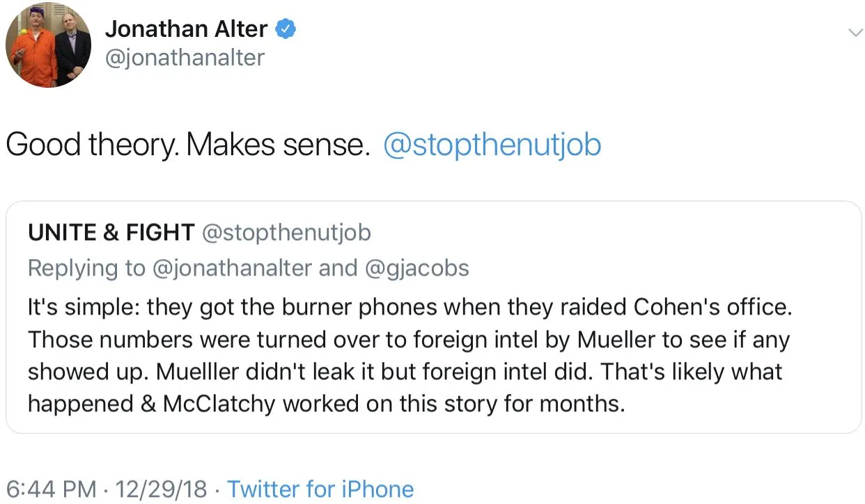Open the "Twitter for iPhone" source link
This screenshot has width=865, height=504.
[x=320, y=489]
